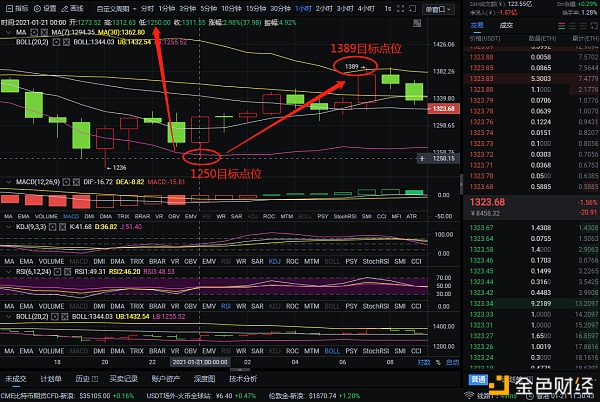Viewport: 600px width, 402px height.
Task: Select PSY in RSI panel indicator bar
Action: pos(351,306)
